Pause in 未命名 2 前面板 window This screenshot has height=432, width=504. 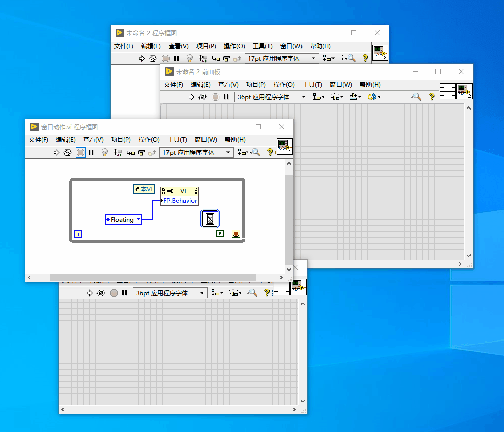[226, 97]
